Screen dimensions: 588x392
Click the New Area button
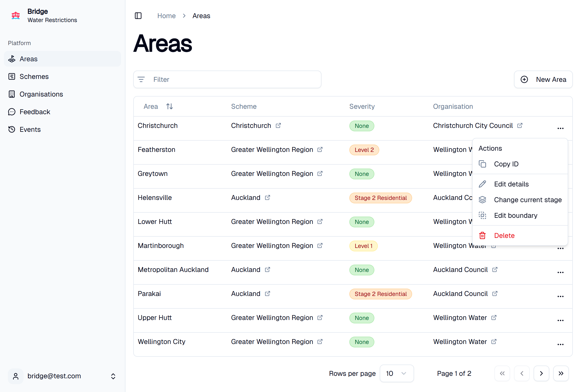[x=543, y=79]
